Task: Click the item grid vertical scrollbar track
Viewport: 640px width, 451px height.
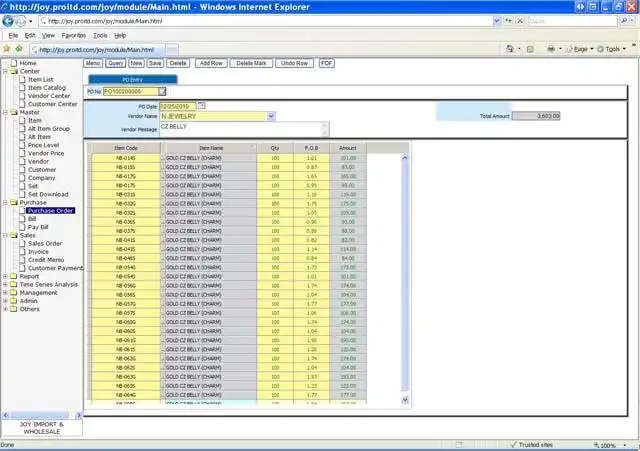Action: (x=405, y=278)
